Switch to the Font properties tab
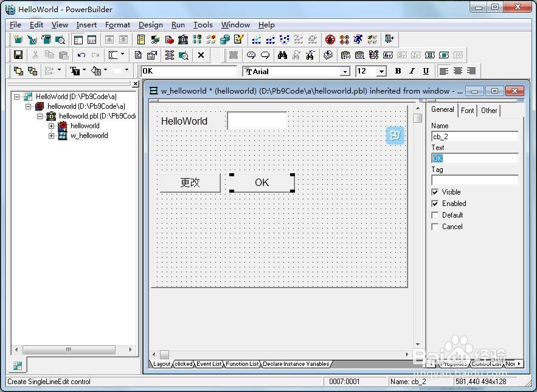Screen dimensions: 537x392 [468, 111]
